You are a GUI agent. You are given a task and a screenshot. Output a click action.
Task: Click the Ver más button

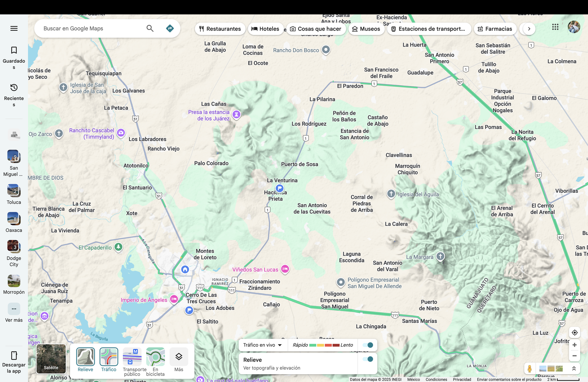[x=14, y=309]
